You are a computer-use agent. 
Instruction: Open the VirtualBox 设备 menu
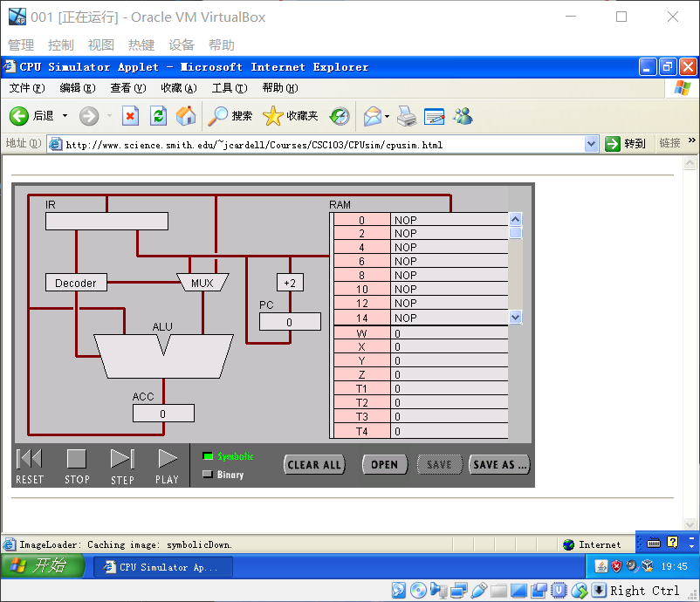click(182, 45)
